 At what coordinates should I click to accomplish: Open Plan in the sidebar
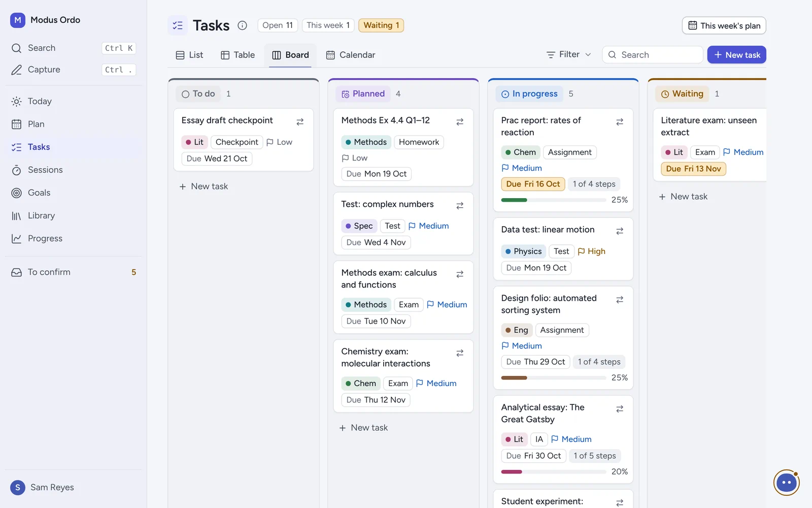coord(74,124)
